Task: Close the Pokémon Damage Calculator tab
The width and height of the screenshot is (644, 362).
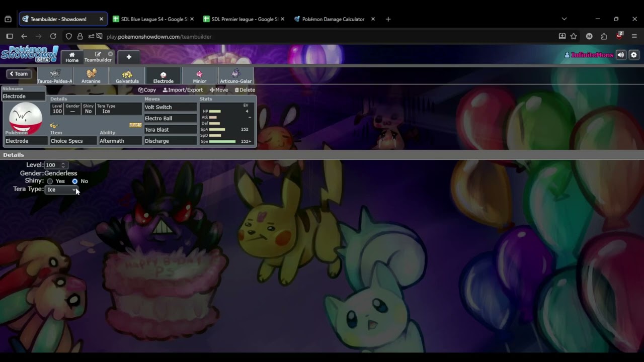Action: click(x=373, y=19)
